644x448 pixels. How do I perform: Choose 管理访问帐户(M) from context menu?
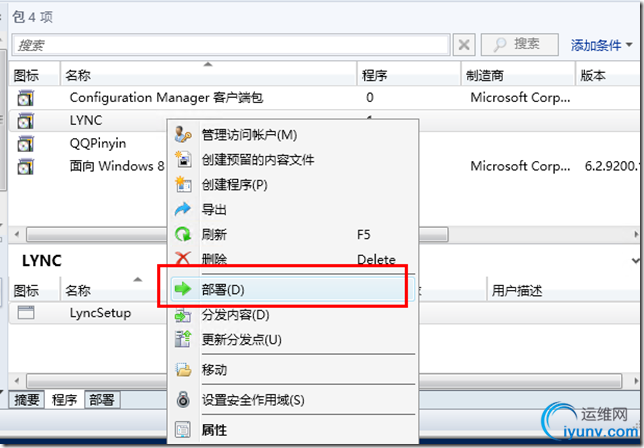293,135
